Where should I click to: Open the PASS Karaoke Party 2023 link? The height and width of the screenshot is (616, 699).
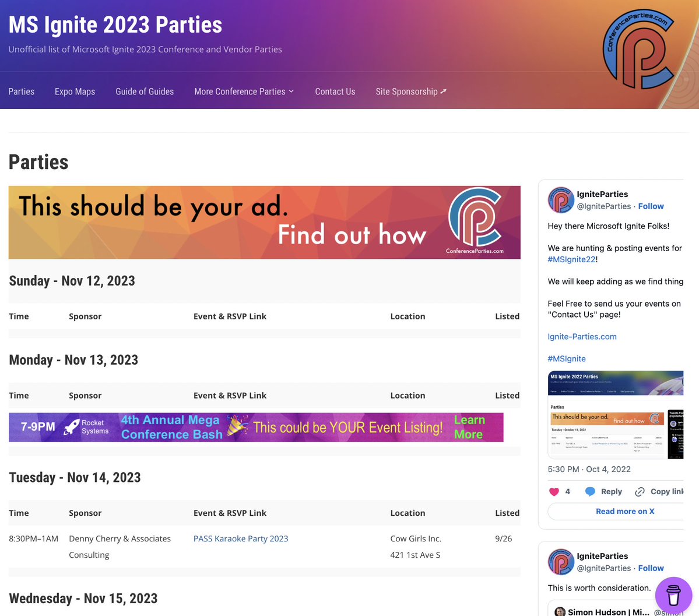241,538
